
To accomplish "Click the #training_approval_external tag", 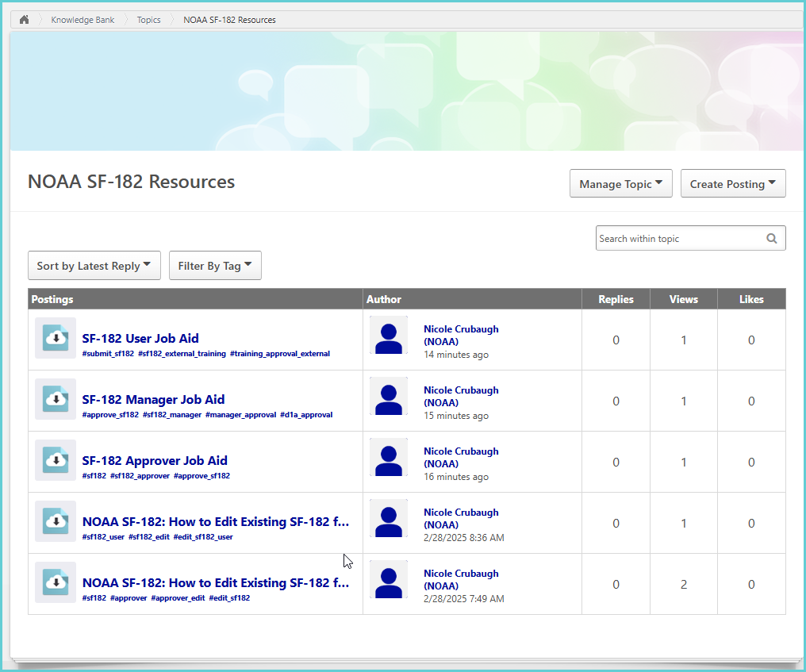I will (280, 354).
